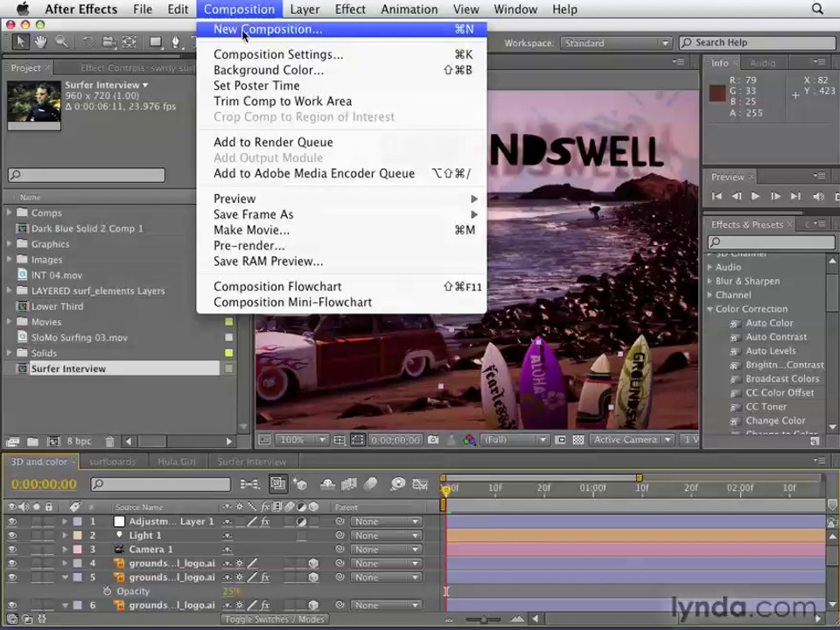Viewport: 840px width, 630px height.
Task: Create new composition icon in Project panel
Action: (x=53, y=441)
